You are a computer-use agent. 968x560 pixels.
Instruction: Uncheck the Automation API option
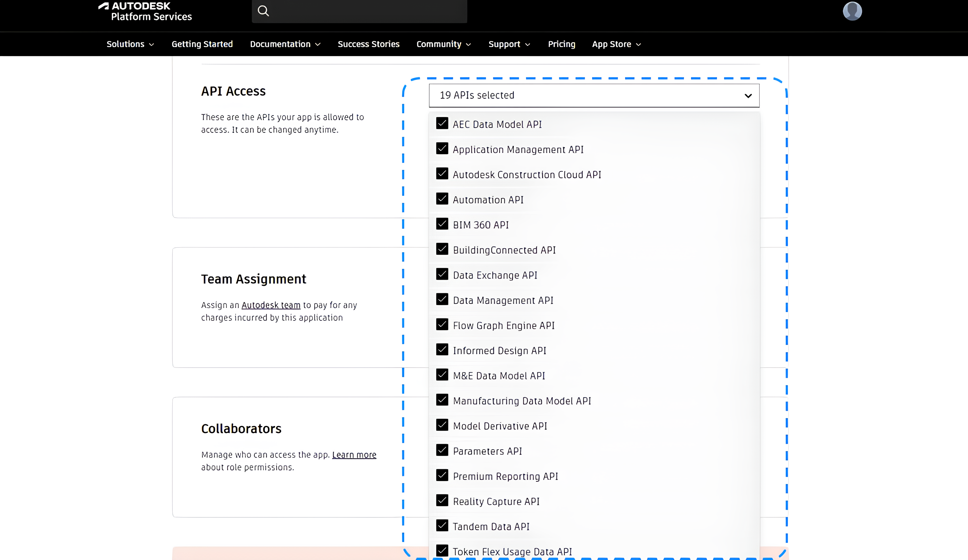coord(442,199)
